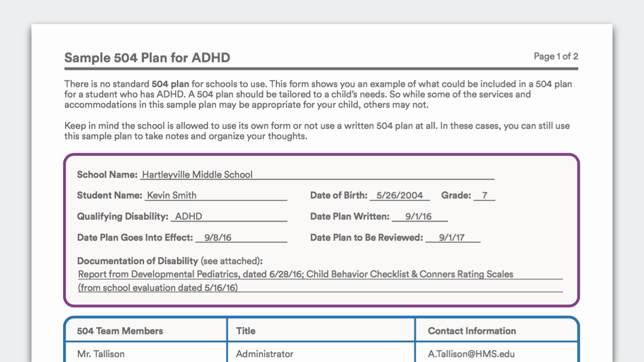Screen dimensions: 644x362
Task: Click the bold '504 plan' text in intro
Action: tap(170, 84)
